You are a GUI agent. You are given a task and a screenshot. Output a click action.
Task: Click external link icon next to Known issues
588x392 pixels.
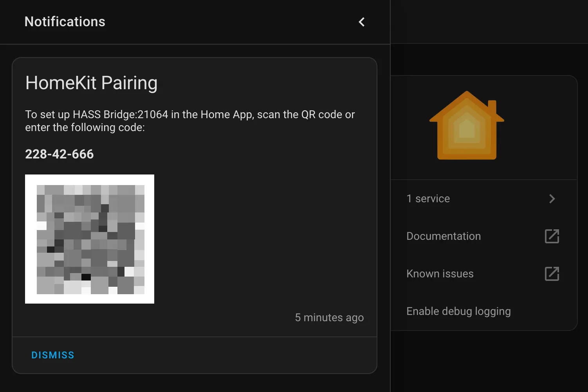click(x=552, y=274)
